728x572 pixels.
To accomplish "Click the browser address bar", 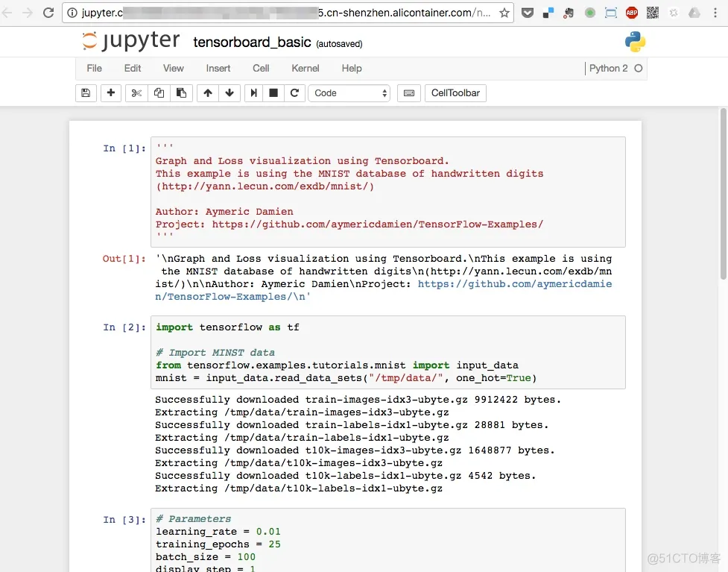I will (288, 13).
